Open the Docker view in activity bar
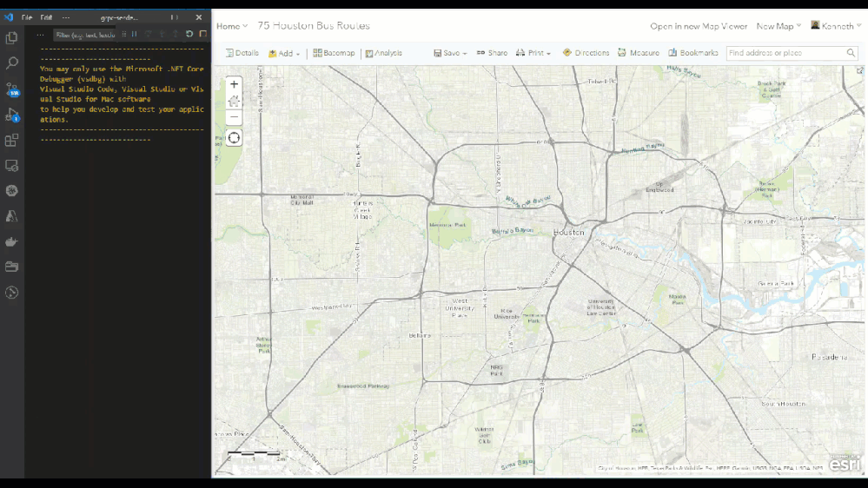Image resolution: width=868 pixels, height=488 pixels. point(12,241)
